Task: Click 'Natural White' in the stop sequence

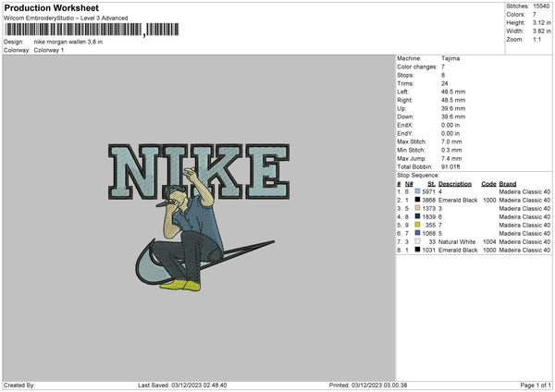Action: click(x=457, y=241)
